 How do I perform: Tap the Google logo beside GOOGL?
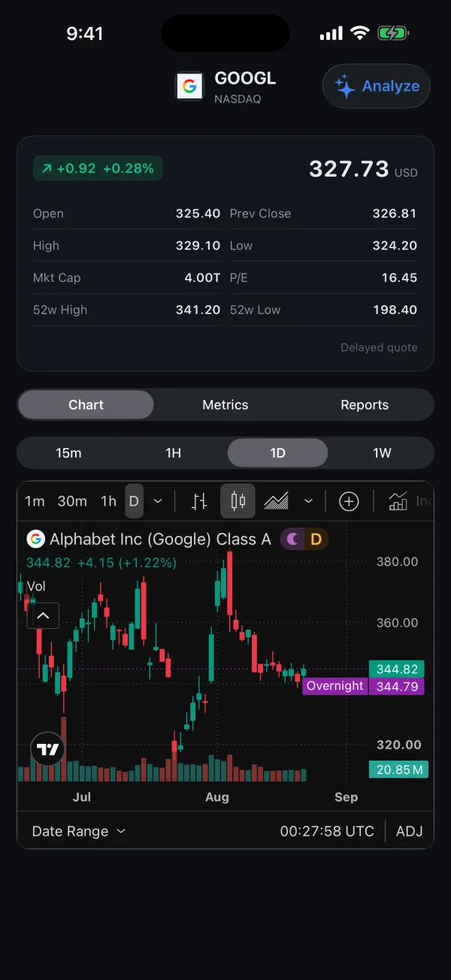click(189, 86)
